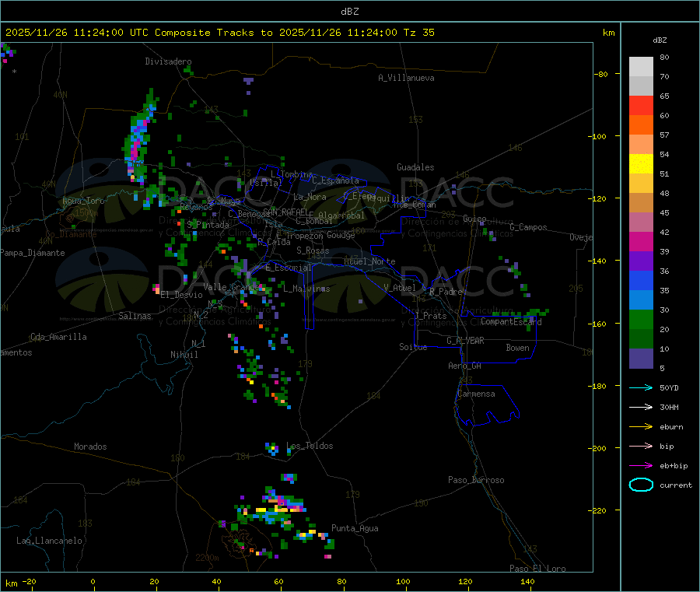Click the 'Atuel_Norte' map label

pyautogui.click(x=369, y=261)
